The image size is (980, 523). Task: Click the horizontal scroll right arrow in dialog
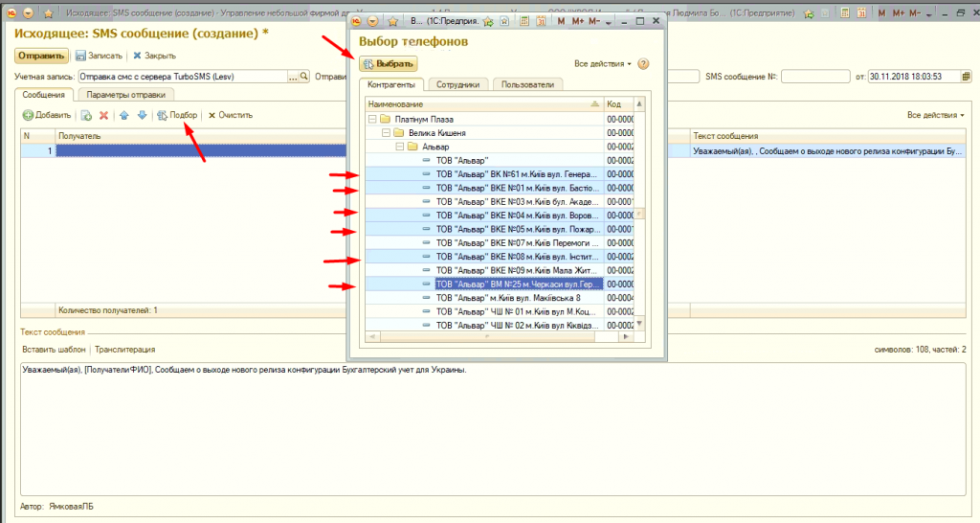click(x=626, y=336)
